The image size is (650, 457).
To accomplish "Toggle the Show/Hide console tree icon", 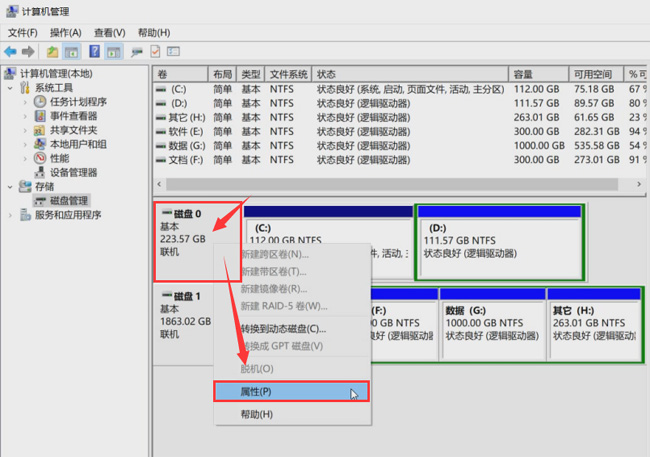I will click(71, 52).
